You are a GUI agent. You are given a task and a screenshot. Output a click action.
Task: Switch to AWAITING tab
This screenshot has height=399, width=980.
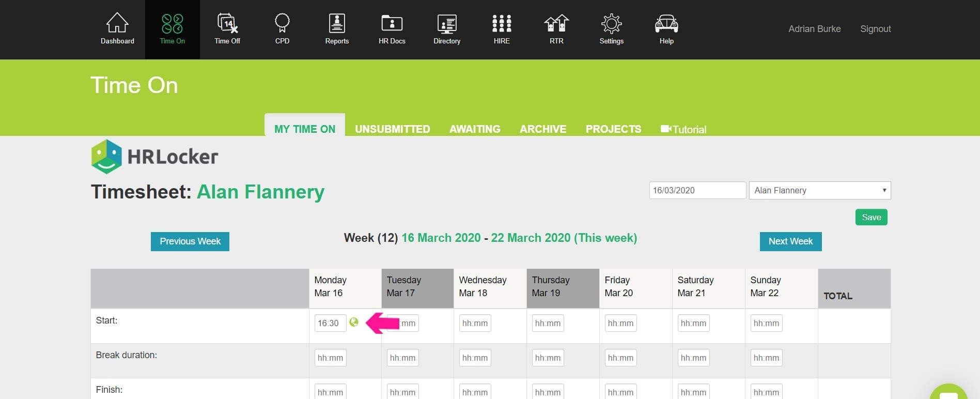[x=475, y=129]
